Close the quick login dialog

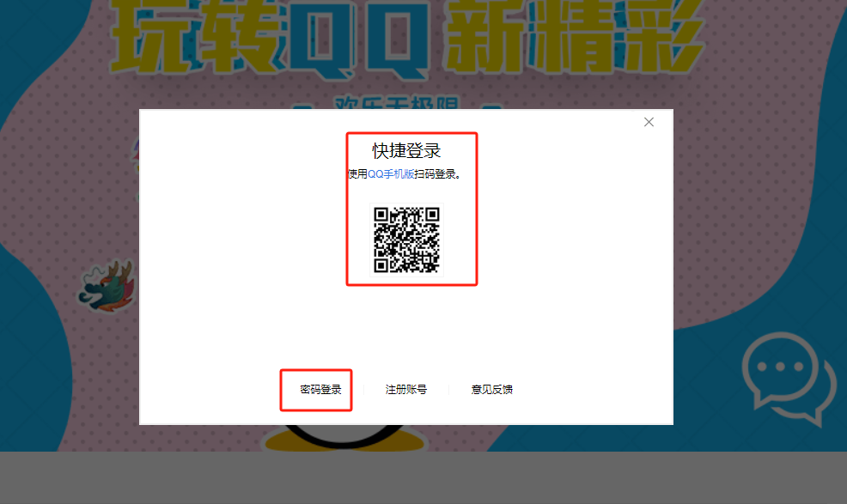point(649,122)
